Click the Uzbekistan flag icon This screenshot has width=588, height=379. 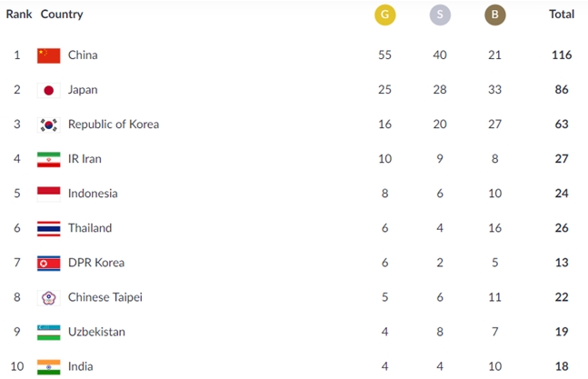tap(48, 332)
